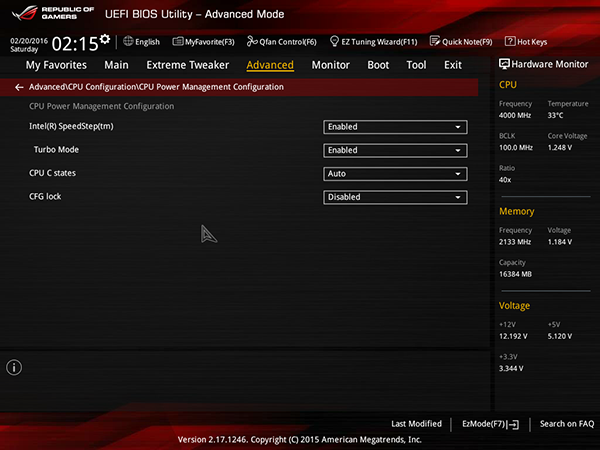Click the memory frequency 2133 MHz

(515, 242)
